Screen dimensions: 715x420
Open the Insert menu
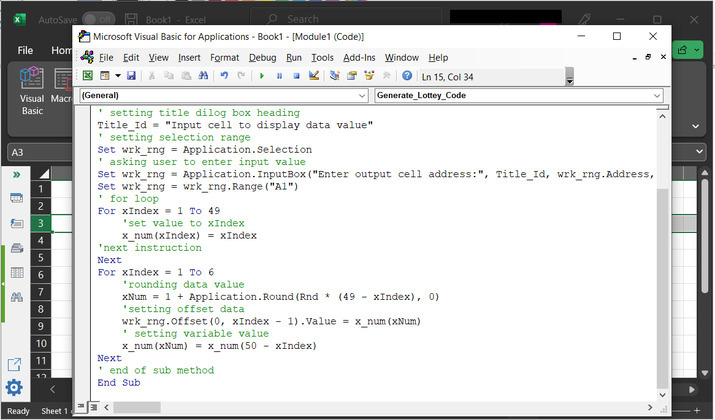[189, 57]
